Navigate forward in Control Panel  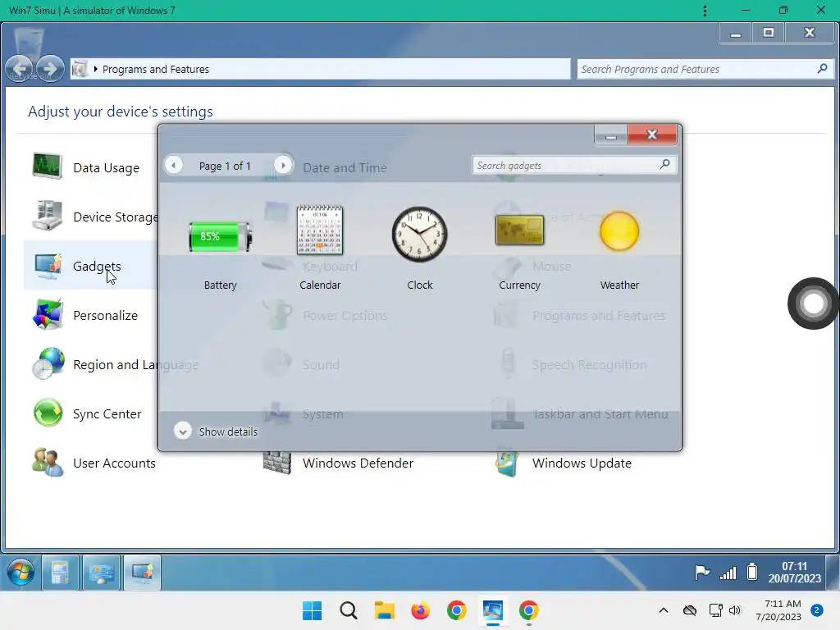50,69
